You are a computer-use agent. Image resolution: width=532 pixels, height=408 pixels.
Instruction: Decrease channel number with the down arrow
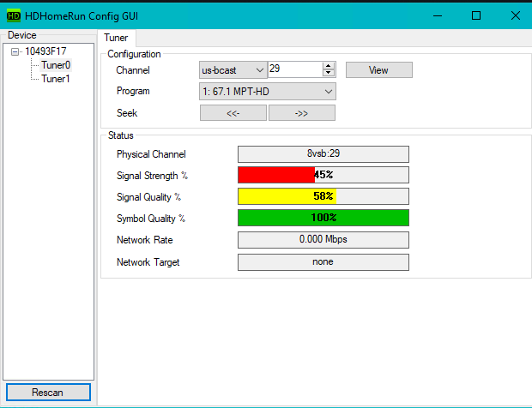328,73
